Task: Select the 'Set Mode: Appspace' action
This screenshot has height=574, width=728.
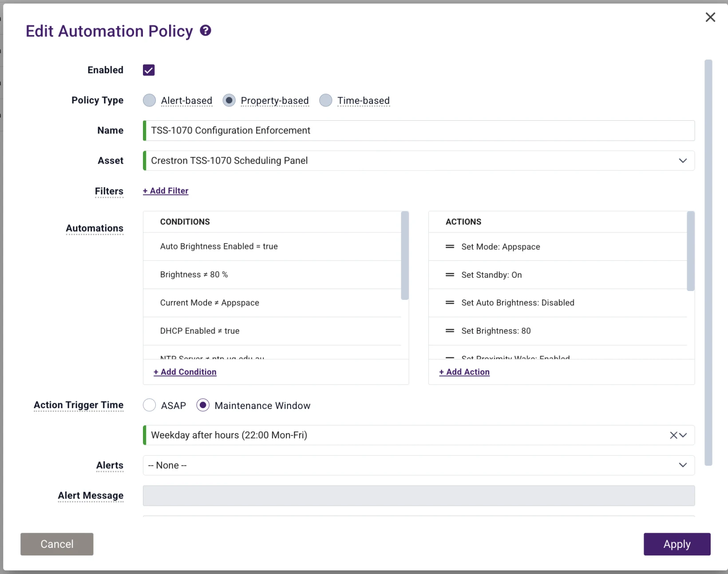Action: [558, 247]
